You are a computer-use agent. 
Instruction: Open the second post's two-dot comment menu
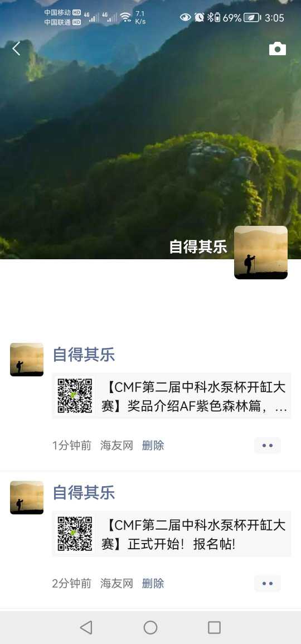pyautogui.click(x=268, y=584)
